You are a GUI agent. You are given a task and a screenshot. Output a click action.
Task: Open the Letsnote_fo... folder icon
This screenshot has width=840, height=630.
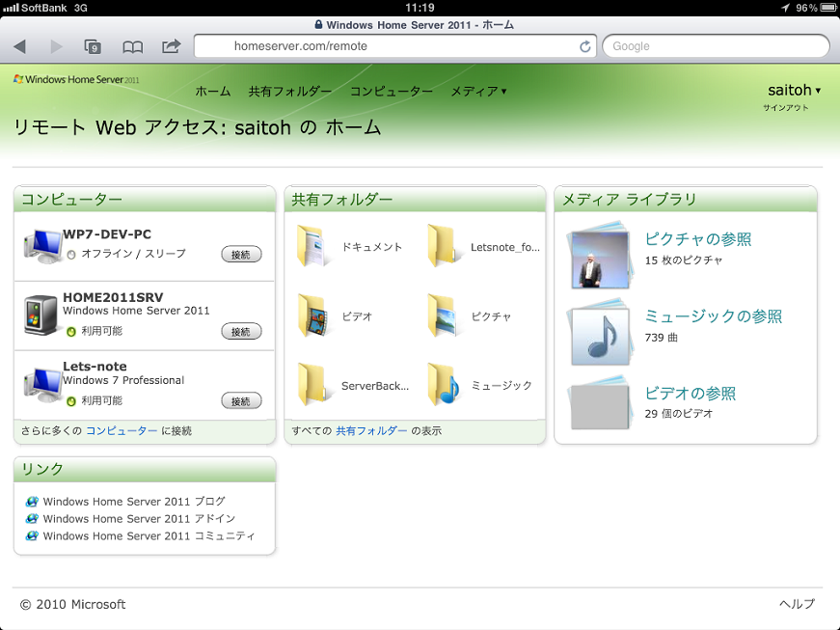(x=444, y=246)
